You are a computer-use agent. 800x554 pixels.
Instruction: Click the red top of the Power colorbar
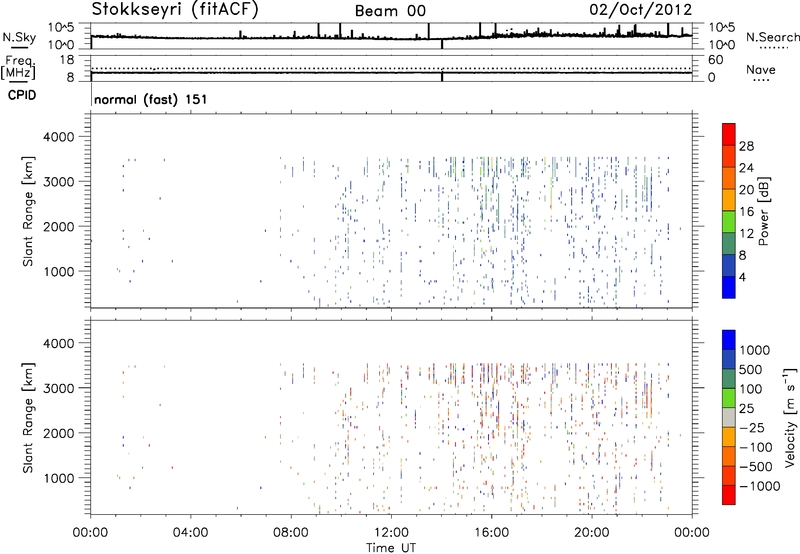(729, 135)
